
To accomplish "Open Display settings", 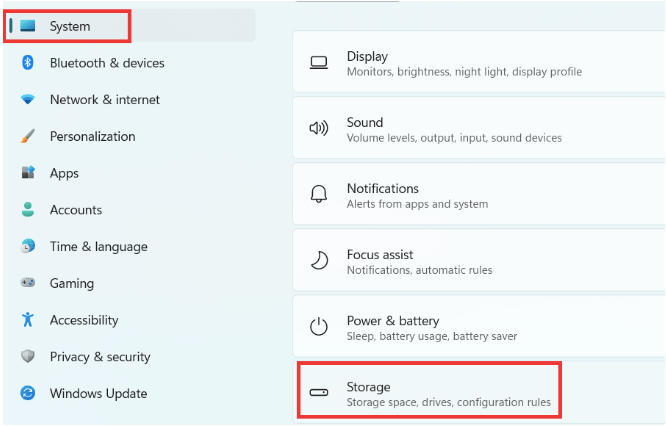I will [479, 62].
